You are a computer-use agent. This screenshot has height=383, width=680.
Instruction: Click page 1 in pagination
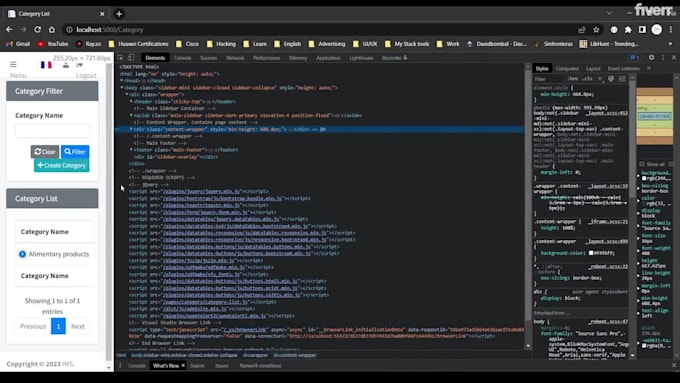[x=58, y=326]
